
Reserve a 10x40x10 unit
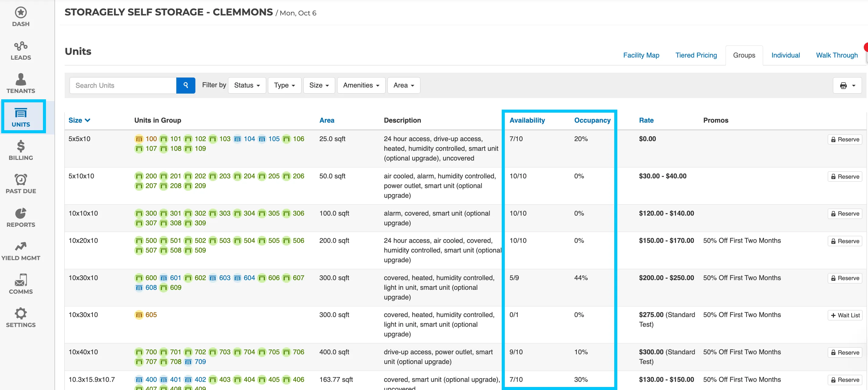pos(845,352)
